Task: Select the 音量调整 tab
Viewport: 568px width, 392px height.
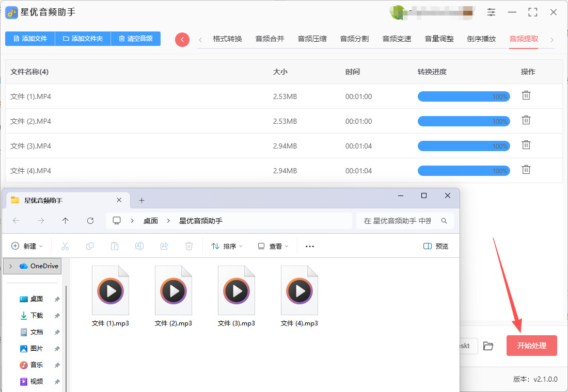Action: 439,39
